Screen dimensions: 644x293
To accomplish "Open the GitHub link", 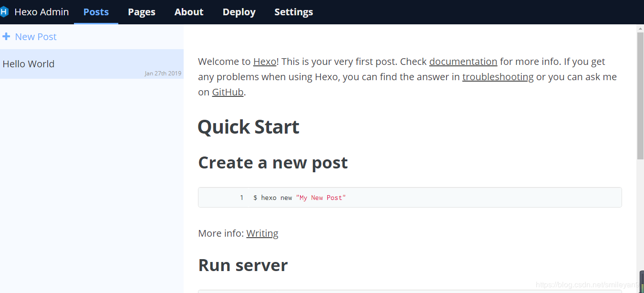I will [x=228, y=92].
